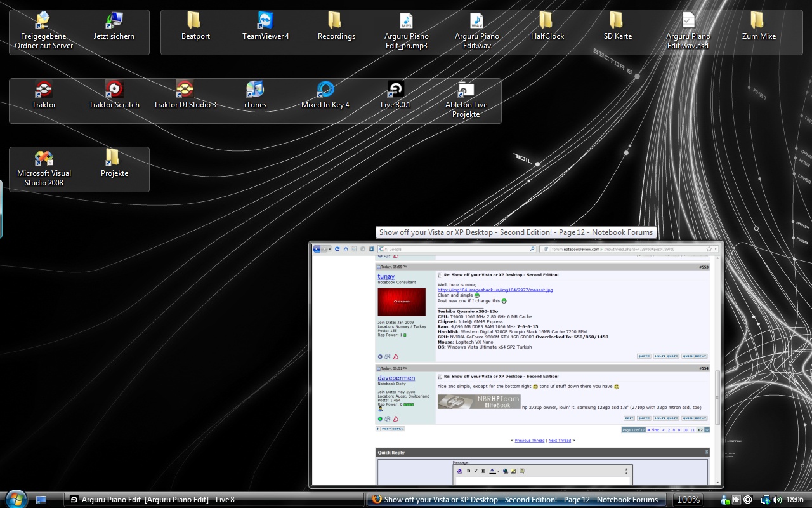Click the Firefox window thumbnail preview
The height and width of the screenshot is (508, 812).
[516, 364]
